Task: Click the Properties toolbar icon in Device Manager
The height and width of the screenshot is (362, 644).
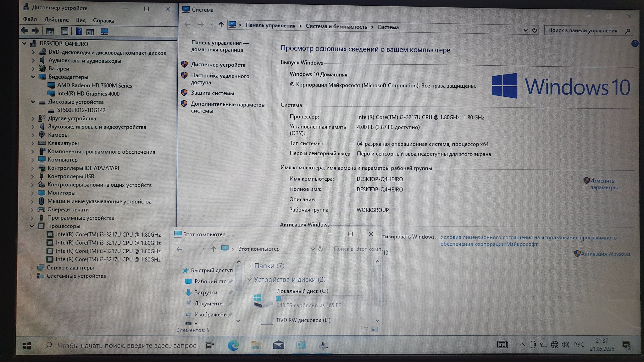Action: [64, 31]
